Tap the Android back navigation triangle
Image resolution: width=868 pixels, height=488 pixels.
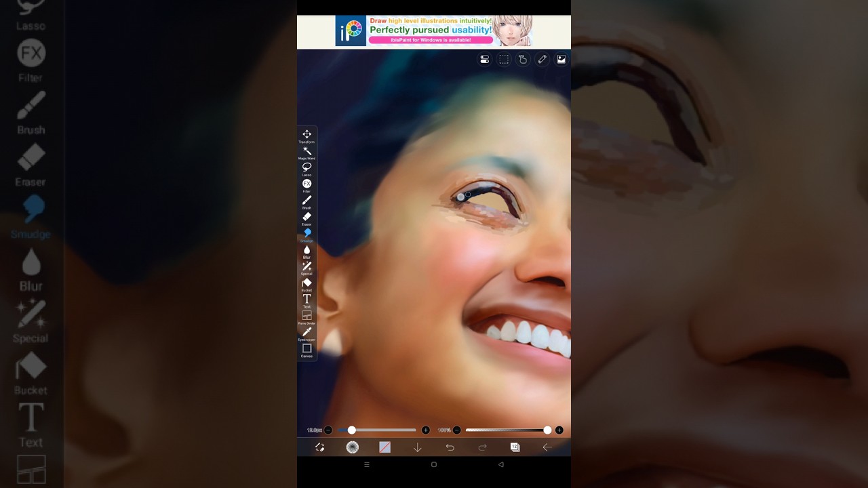point(501,465)
